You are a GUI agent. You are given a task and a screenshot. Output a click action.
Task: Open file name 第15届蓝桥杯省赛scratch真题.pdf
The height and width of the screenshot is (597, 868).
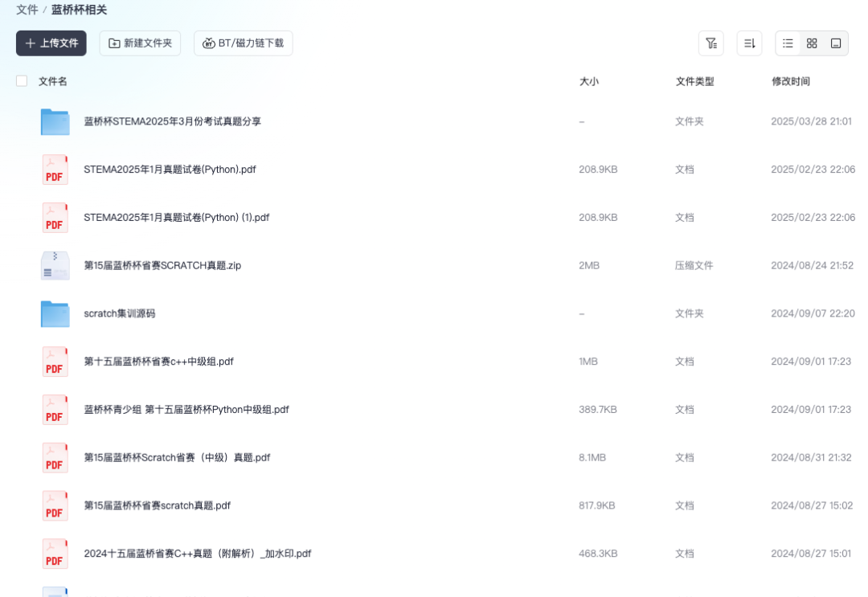(157, 505)
